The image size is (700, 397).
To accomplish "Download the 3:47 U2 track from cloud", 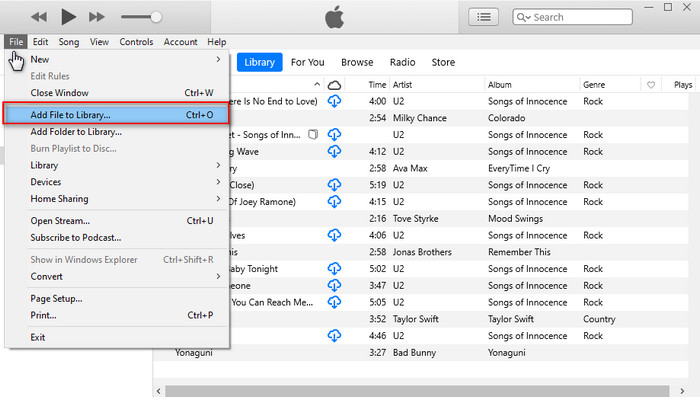I will coord(334,285).
